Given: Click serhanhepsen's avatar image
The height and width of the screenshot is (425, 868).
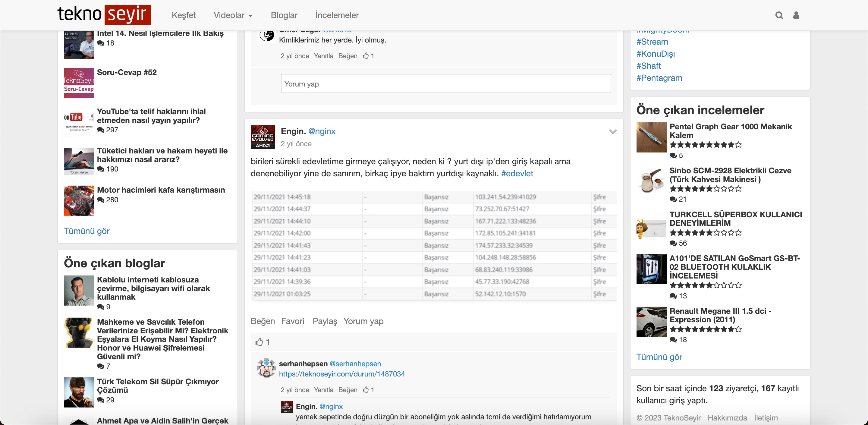Looking at the screenshot, I should point(266,368).
